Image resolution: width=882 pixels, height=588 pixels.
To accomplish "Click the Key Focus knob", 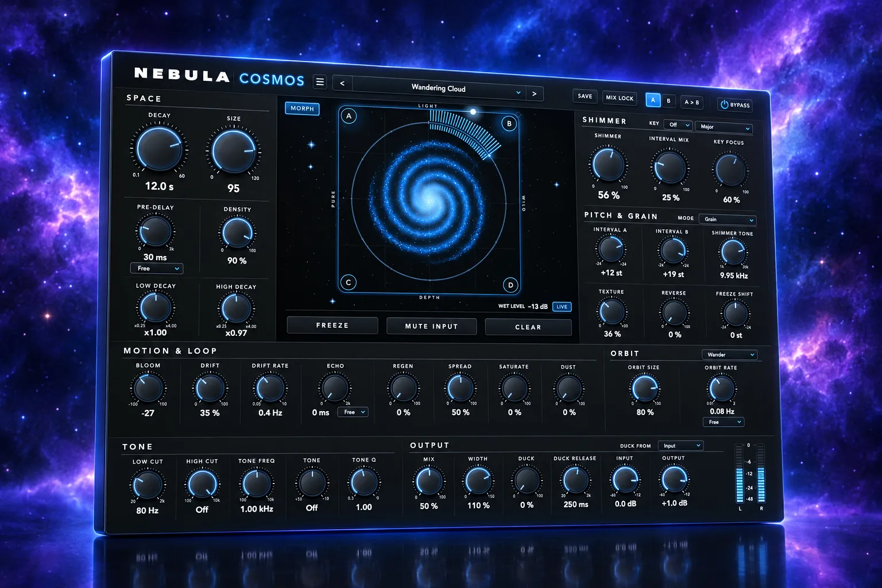I will (731, 171).
